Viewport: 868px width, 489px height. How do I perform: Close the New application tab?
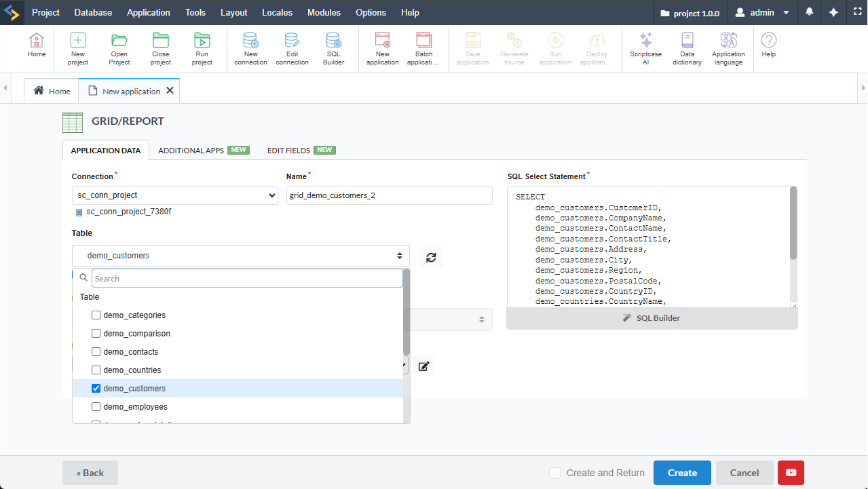(x=170, y=90)
